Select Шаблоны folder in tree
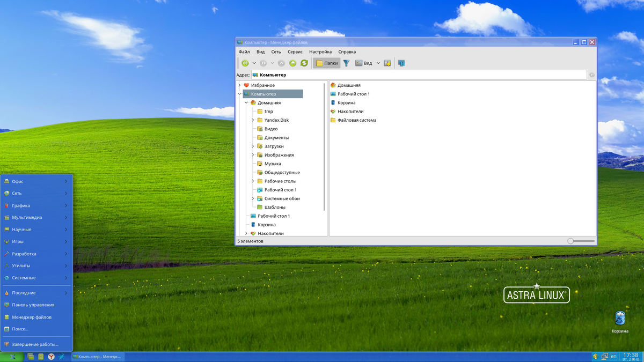 (271, 207)
